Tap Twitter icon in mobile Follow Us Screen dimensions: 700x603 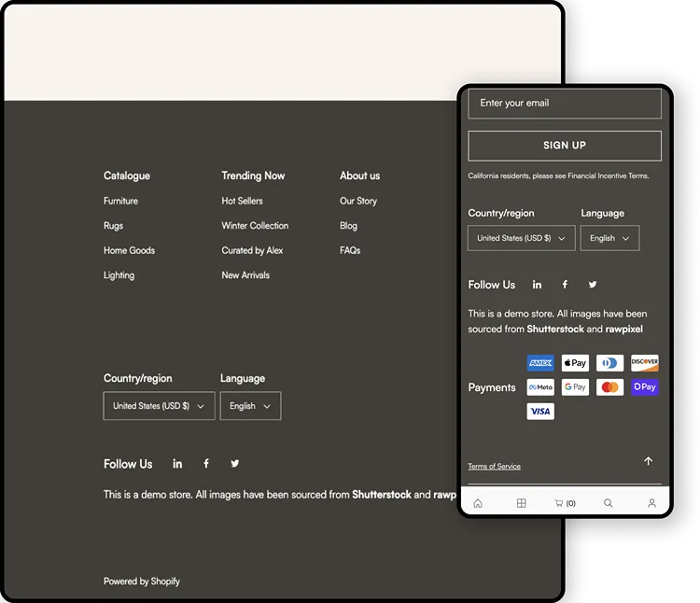593,285
